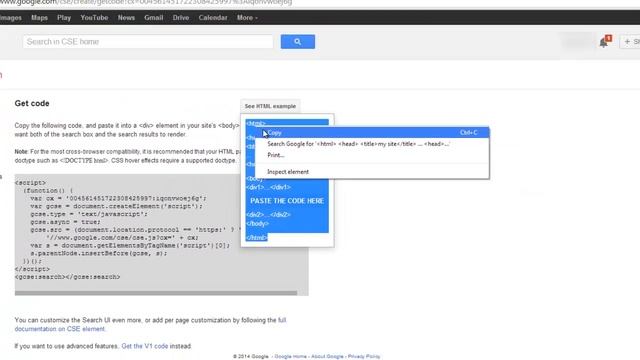Image resolution: width=640 pixels, height=360 pixels.
Task: Expand the More dropdown in Google bar
Action: point(247,18)
